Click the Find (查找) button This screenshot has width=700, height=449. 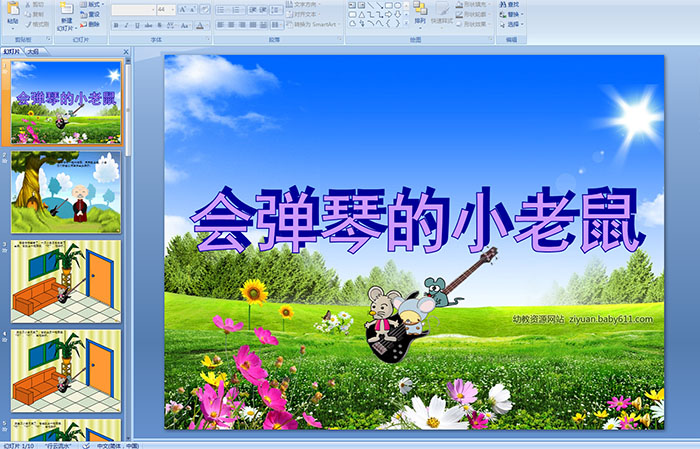click(x=509, y=4)
